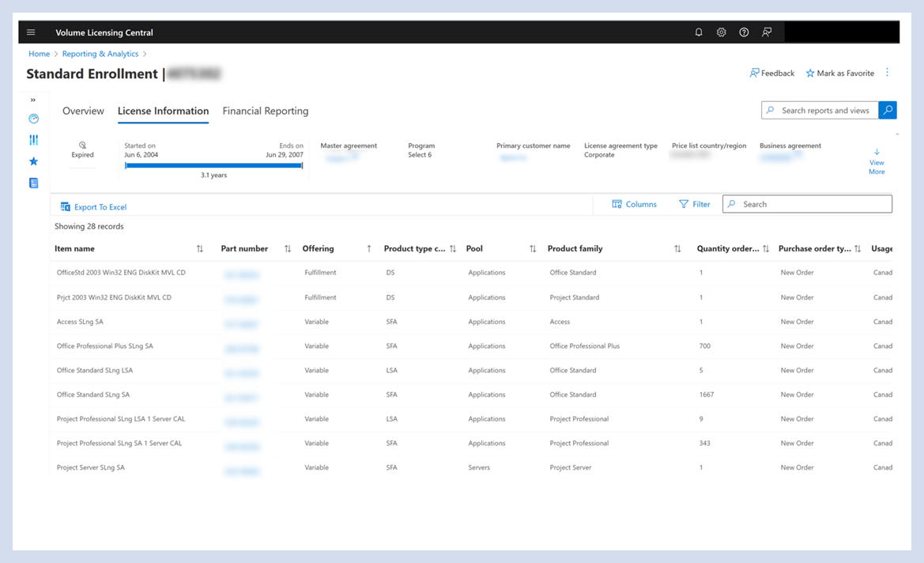Image resolution: width=924 pixels, height=563 pixels.
Task: Select Project Professional SLng LSA 1 Server CAL
Action: [x=471, y=419]
